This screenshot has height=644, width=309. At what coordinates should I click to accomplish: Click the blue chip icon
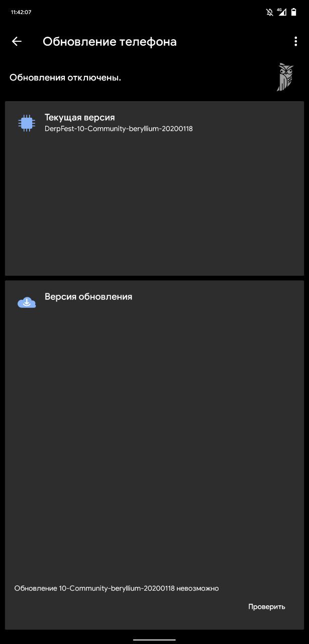coord(27,123)
